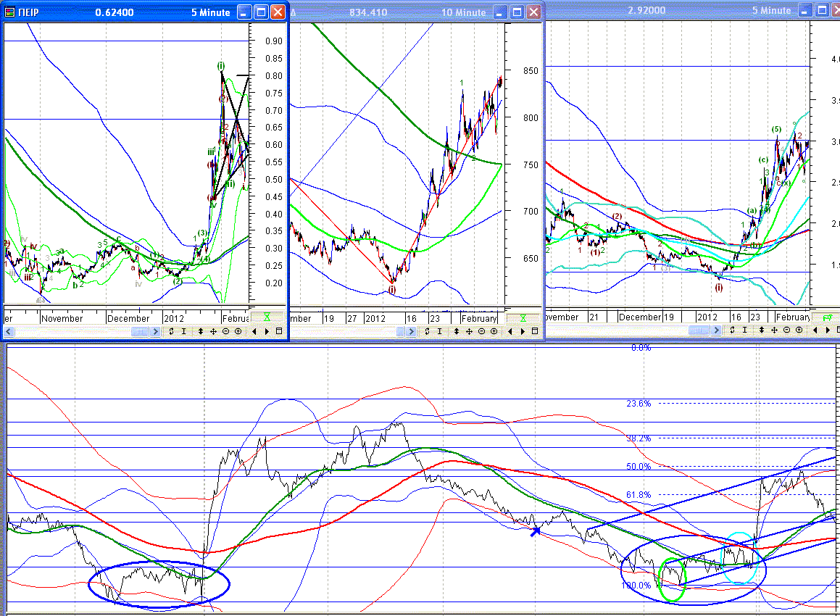The image size is (840, 616).
Task: Click the 5 Minute label in ΠΕΙΡ title bar
Action: click(210, 12)
